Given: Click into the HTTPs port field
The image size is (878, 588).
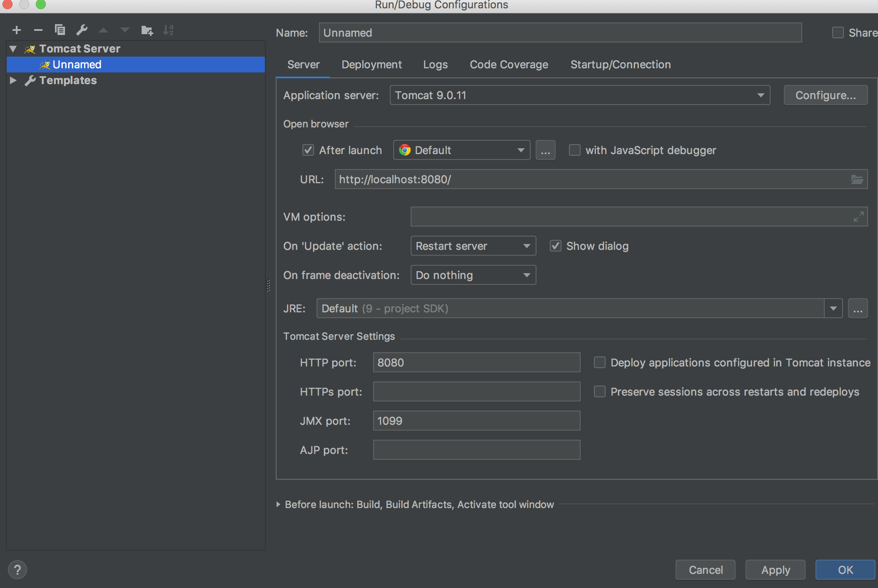Looking at the screenshot, I should point(476,392).
